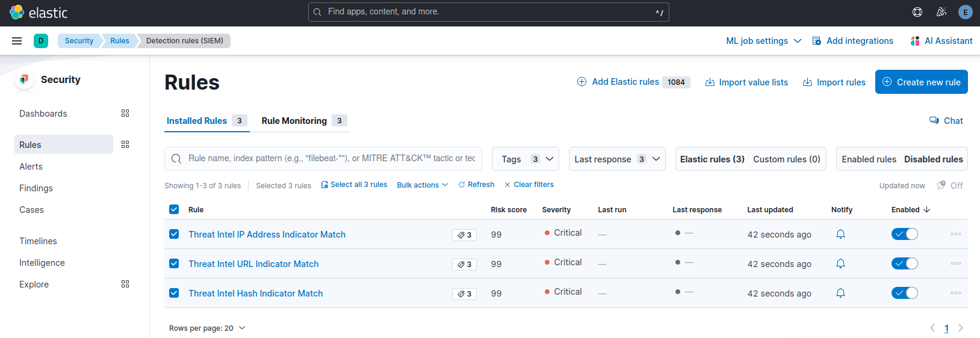Click tags badge for Threat Intel IP Address rule
Viewport: 980px width, 338px height.
[464, 235]
